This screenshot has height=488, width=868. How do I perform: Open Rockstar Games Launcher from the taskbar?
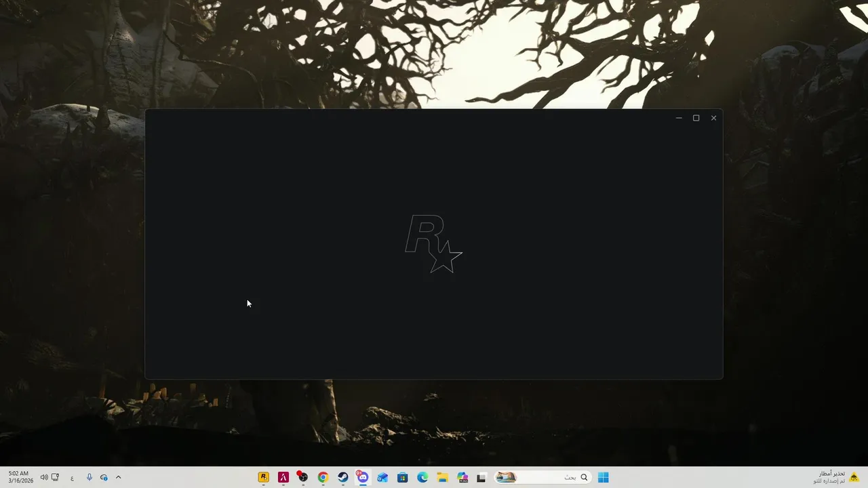264,477
